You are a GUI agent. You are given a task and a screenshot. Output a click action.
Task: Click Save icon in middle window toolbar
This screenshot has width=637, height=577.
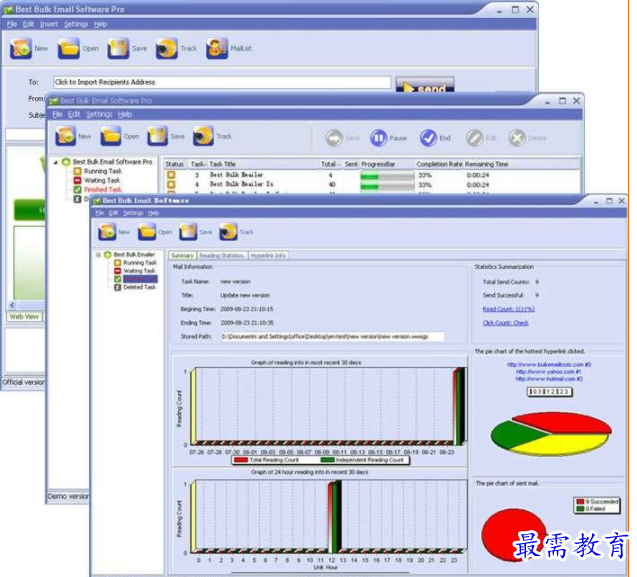[158, 136]
